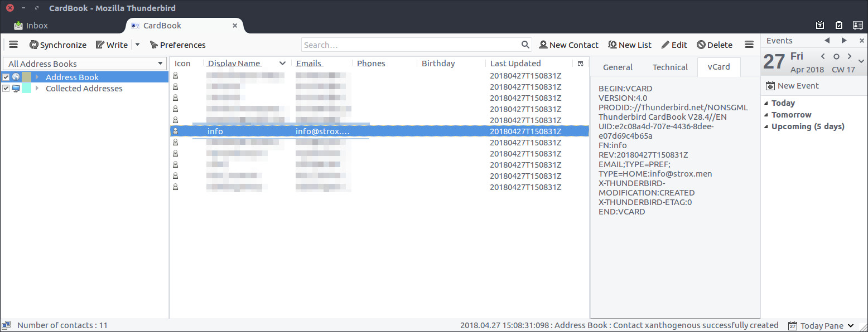The image size is (868, 332).
Task: Open the CardBook icon in tab bar
Action: 857,25
